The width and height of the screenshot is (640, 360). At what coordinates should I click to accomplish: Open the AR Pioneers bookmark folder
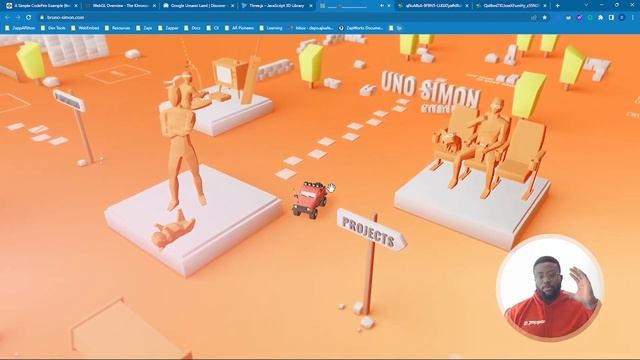point(239,28)
